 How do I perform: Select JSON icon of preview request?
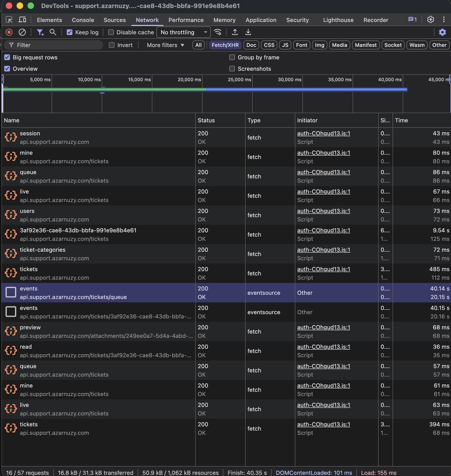pyautogui.click(x=11, y=331)
